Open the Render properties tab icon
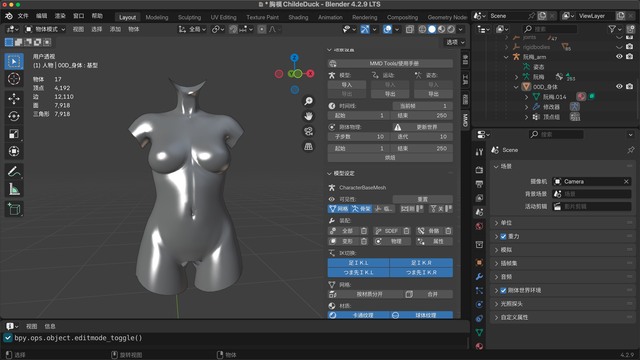 [x=479, y=170]
